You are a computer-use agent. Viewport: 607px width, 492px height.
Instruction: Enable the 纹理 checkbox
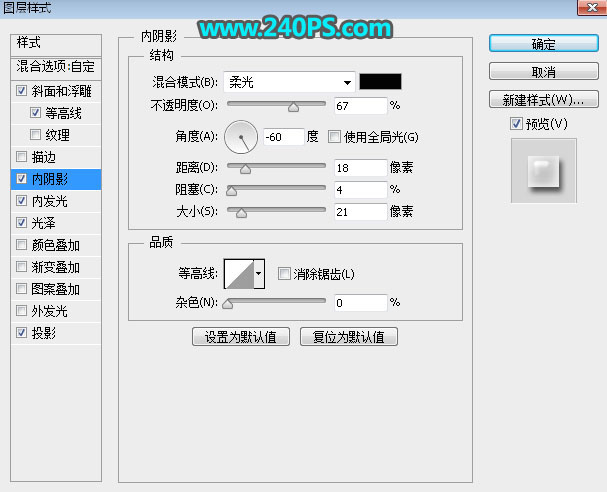[35, 135]
